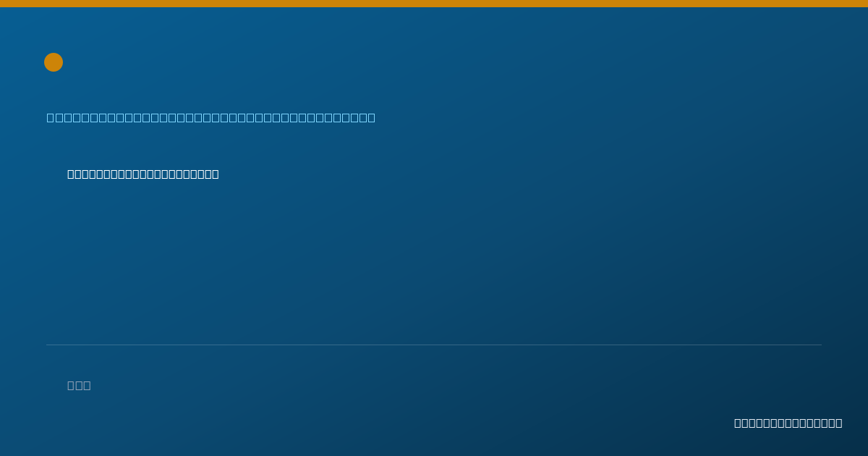Viewport: 868px width, 456px height.
Task: Click the white footer text at bottom right
Action: (788, 423)
